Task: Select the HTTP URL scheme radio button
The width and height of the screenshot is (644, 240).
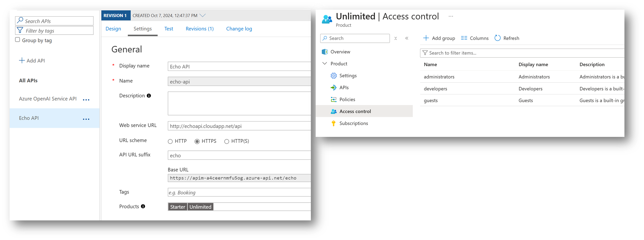Action: 170,141
